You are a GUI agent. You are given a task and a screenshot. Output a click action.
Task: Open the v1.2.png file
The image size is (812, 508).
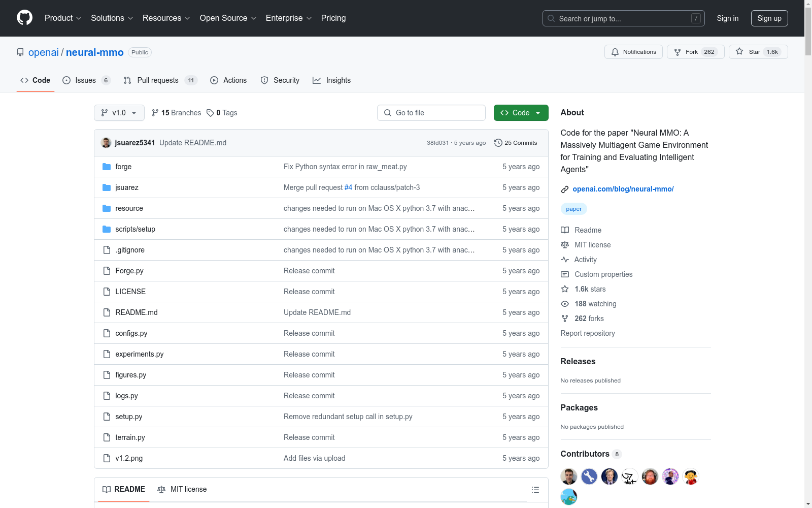[129, 458]
